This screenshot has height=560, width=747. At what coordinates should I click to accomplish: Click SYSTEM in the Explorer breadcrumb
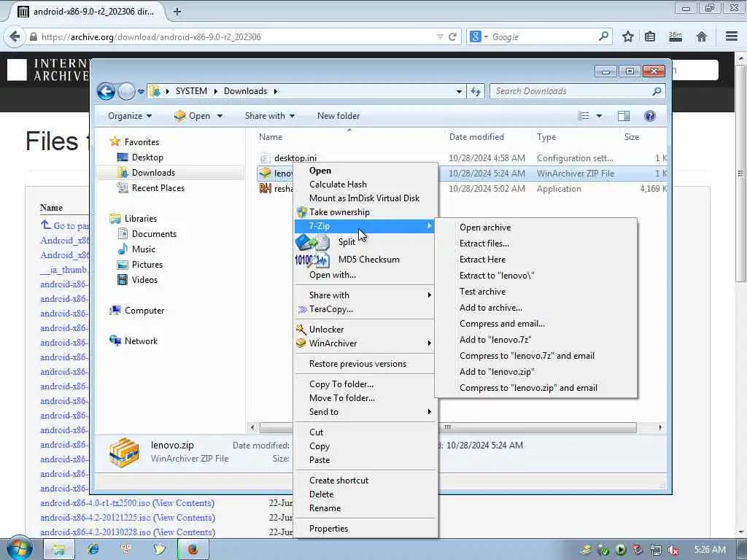pos(191,91)
